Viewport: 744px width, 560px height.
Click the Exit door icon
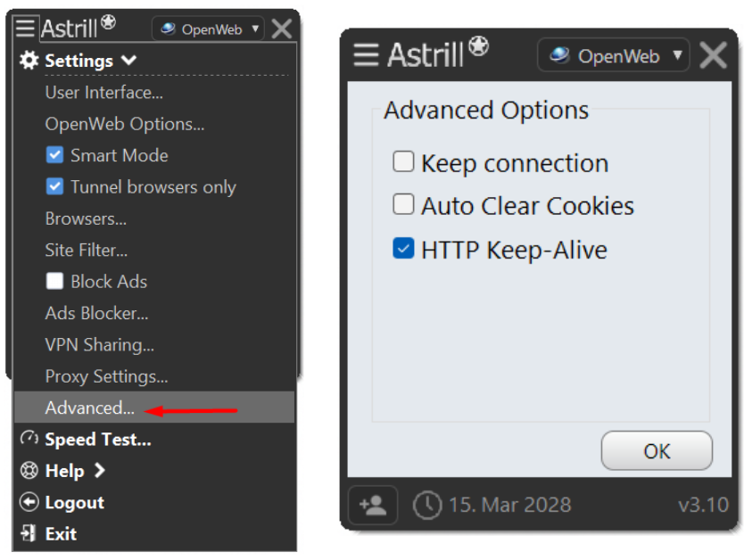click(x=29, y=533)
